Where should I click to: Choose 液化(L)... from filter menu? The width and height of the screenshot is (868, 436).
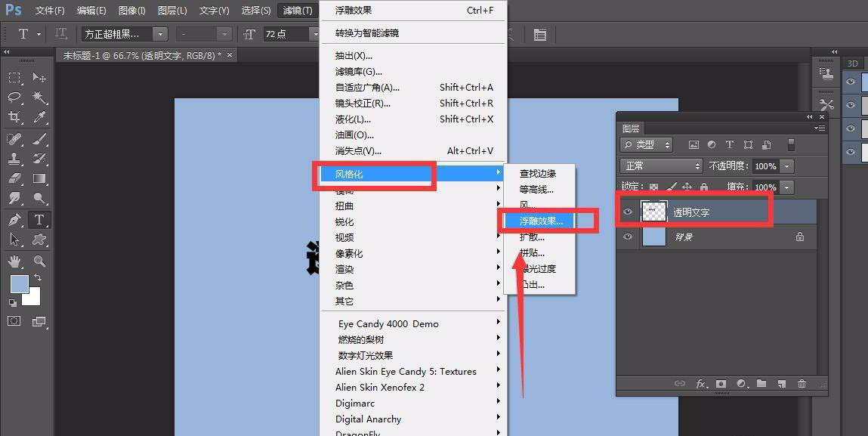click(413, 119)
